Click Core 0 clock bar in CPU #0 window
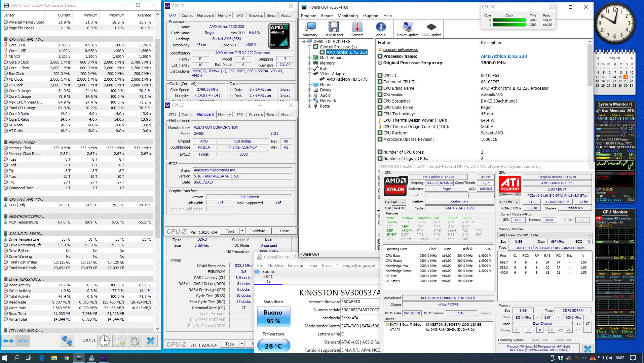 509,20
